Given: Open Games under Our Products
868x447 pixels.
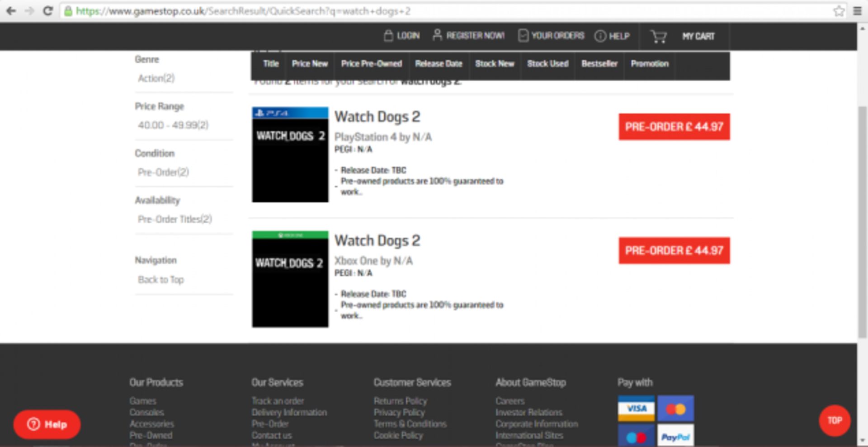Looking at the screenshot, I should point(143,401).
